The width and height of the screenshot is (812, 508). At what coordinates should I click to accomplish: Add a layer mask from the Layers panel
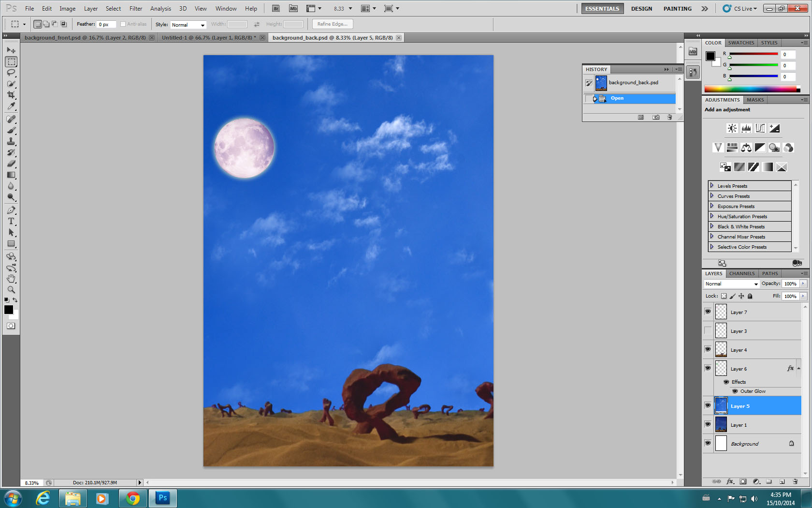743,481
